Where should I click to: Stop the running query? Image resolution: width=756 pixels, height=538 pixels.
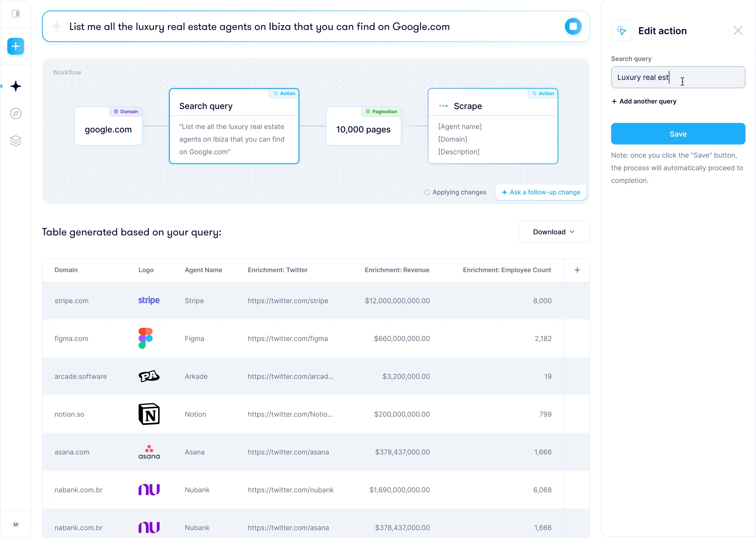(x=573, y=26)
